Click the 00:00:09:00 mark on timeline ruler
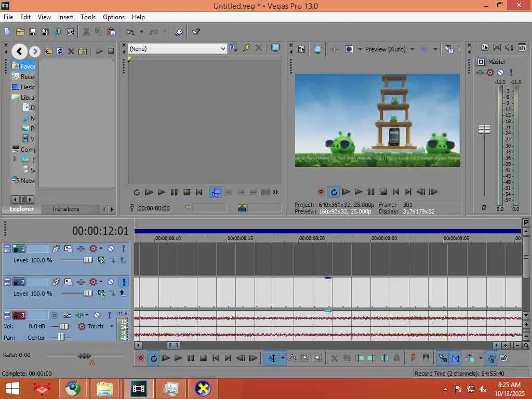The height and width of the screenshot is (399, 532). [383, 238]
